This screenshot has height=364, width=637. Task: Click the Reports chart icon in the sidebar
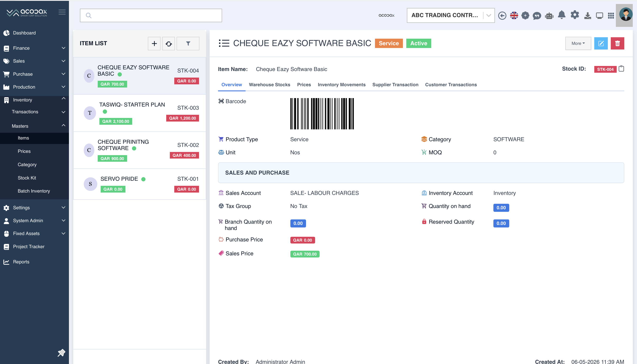pyautogui.click(x=7, y=262)
